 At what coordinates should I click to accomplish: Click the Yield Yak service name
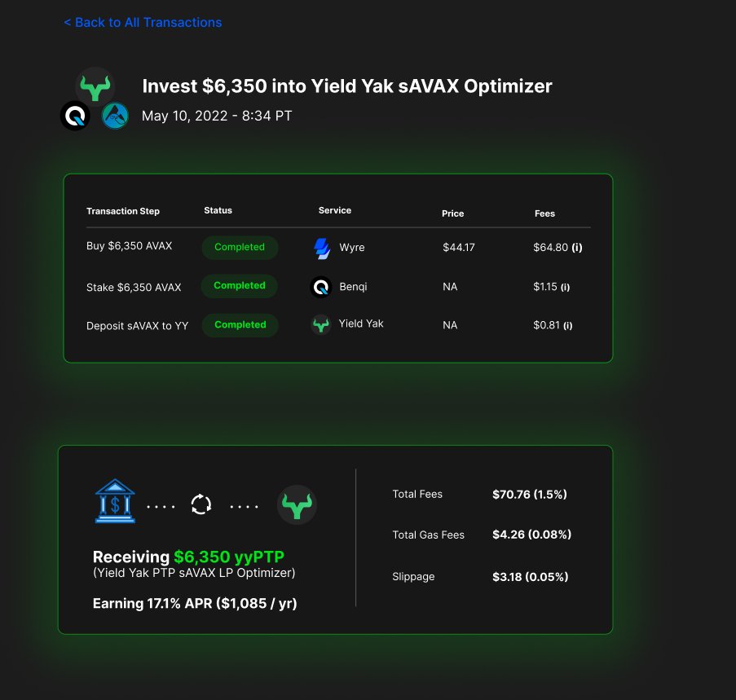point(361,324)
